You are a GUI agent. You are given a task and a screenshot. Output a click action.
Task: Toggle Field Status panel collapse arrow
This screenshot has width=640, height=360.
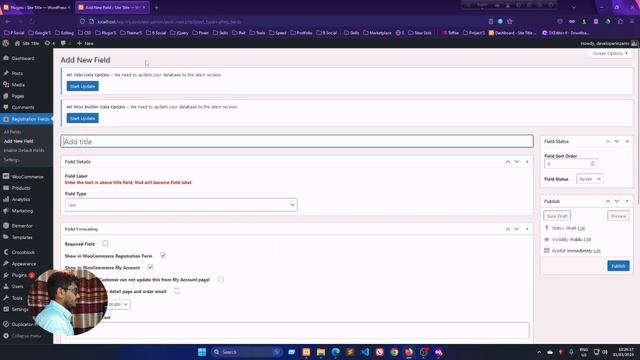(x=627, y=141)
